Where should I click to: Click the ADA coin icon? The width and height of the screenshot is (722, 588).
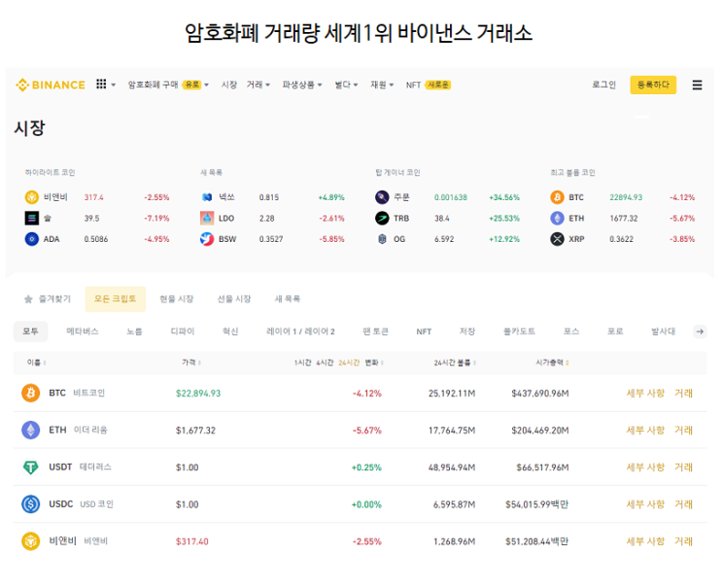click(31, 239)
